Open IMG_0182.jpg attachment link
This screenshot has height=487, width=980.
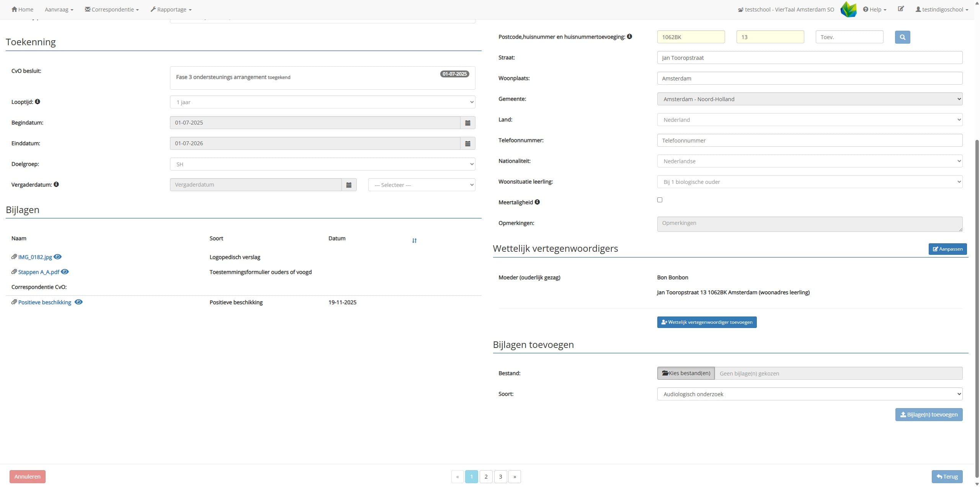point(35,257)
